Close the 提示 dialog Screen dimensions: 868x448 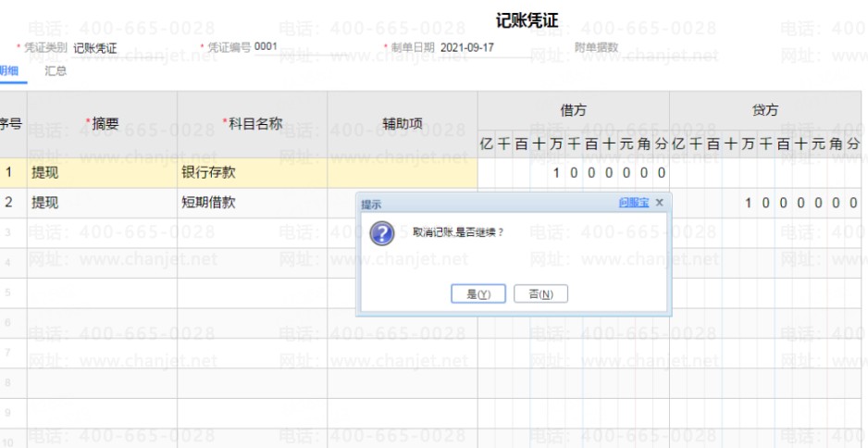(659, 204)
